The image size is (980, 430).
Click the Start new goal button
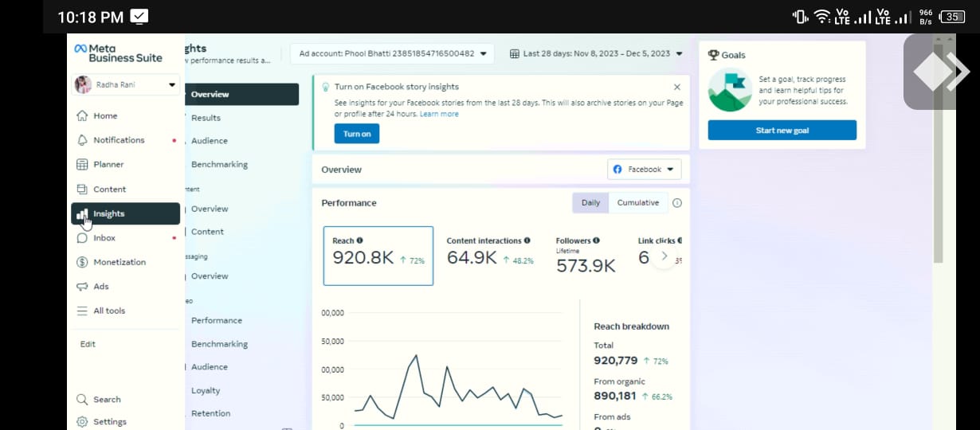(782, 131)
